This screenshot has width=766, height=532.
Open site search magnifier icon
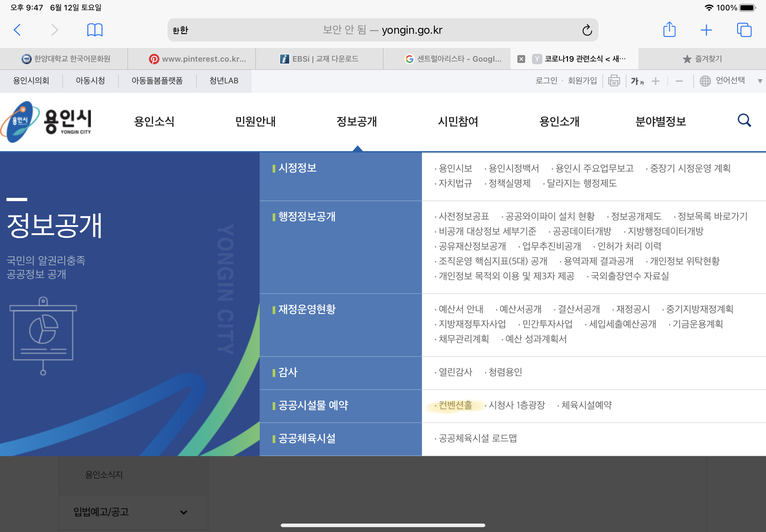(744, 121)
